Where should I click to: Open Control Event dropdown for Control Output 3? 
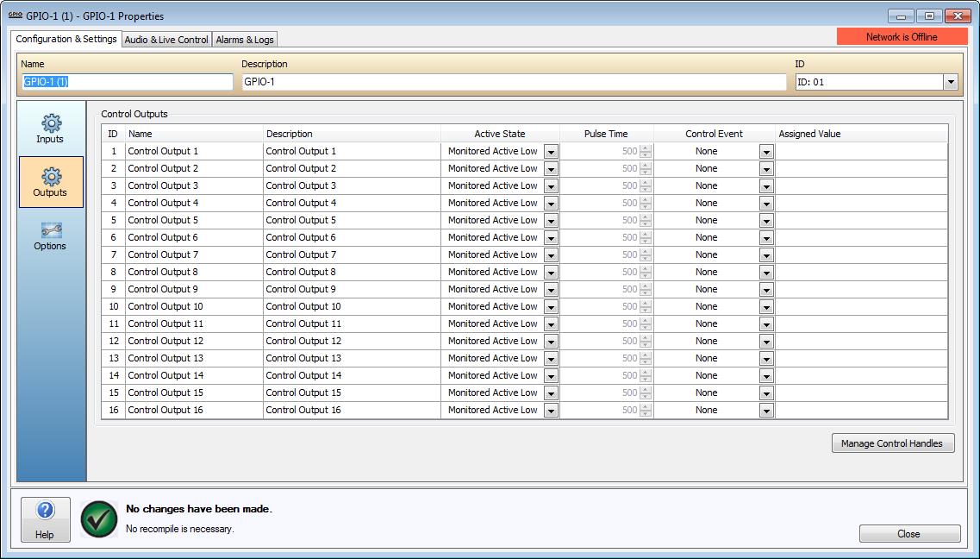point(766,186)
